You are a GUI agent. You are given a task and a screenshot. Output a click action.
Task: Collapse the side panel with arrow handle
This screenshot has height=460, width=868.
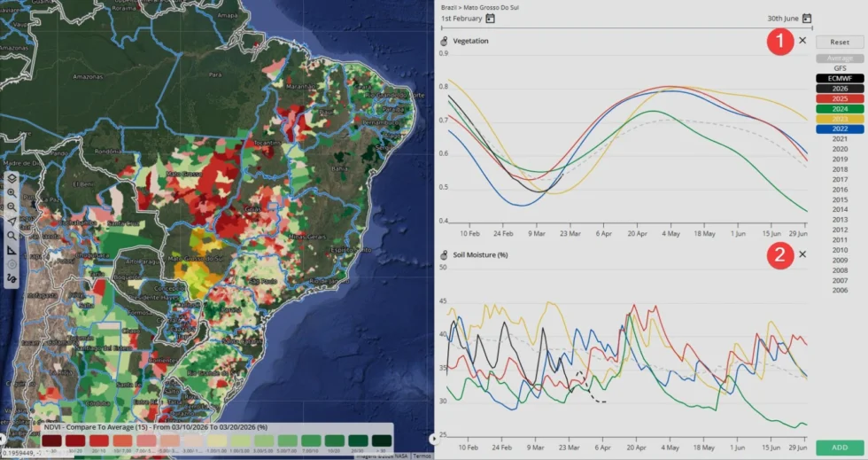[433, 439]
